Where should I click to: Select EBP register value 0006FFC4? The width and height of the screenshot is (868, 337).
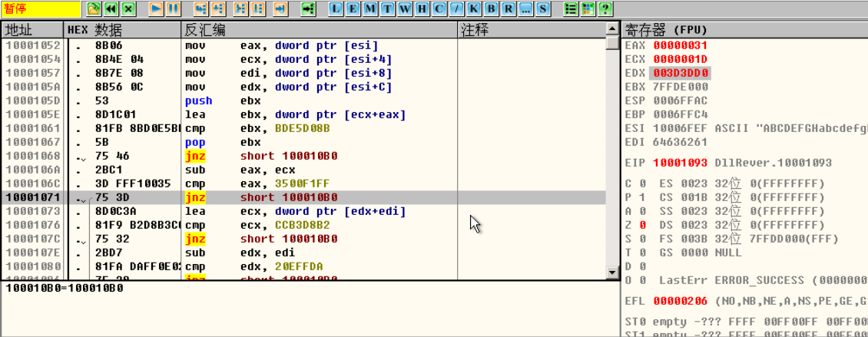(x=681, y=114)
